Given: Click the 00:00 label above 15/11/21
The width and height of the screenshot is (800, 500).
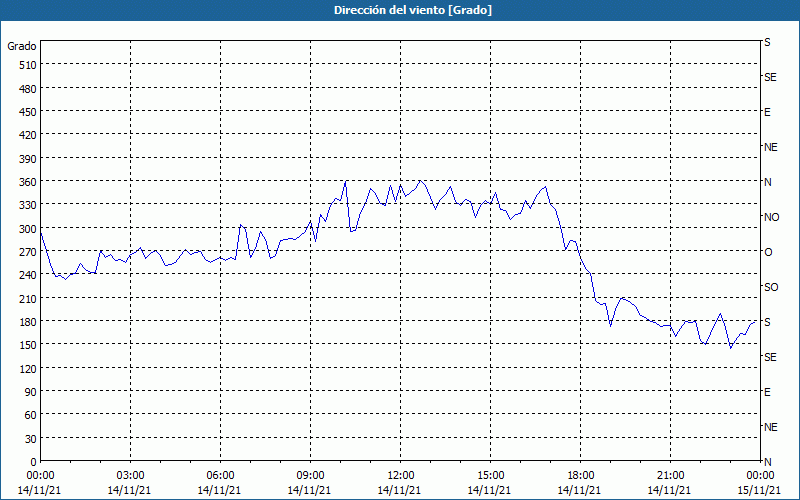Looking at the screenshot, I should point(761,476).
